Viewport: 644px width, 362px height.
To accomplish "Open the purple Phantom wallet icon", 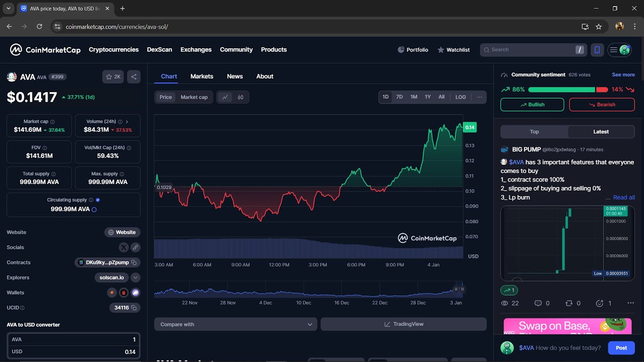I will click(x=135, y=293).
